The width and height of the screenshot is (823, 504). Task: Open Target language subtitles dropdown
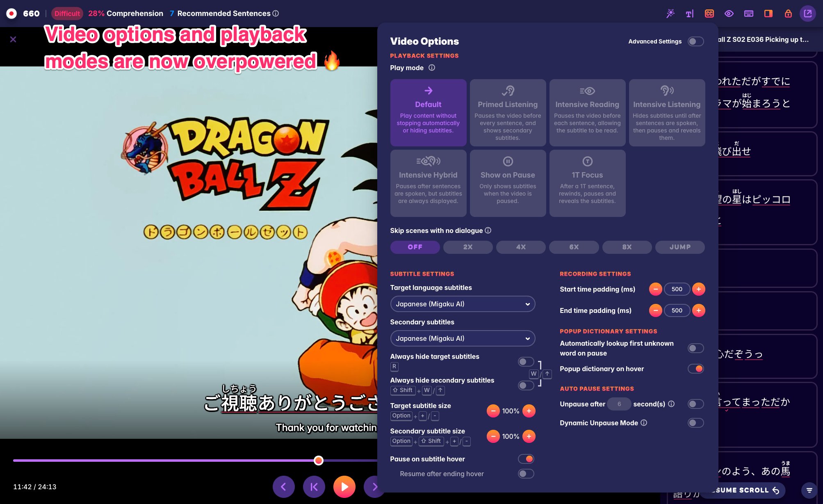pyautogui.click(x=463, y=304)
